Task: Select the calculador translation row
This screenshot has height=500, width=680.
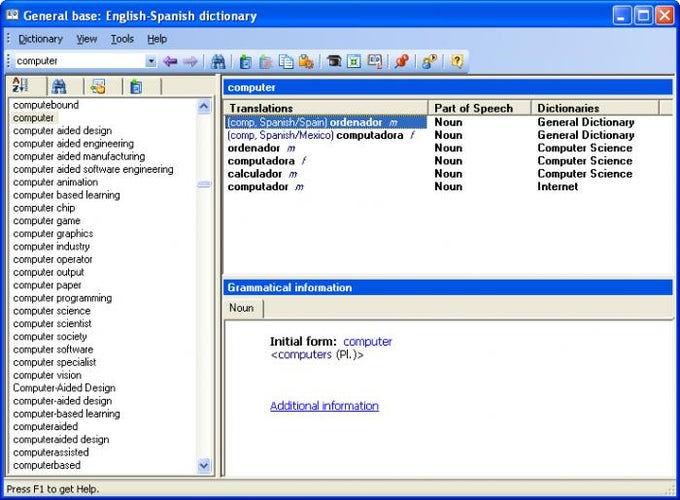Action: coord(262,174)
